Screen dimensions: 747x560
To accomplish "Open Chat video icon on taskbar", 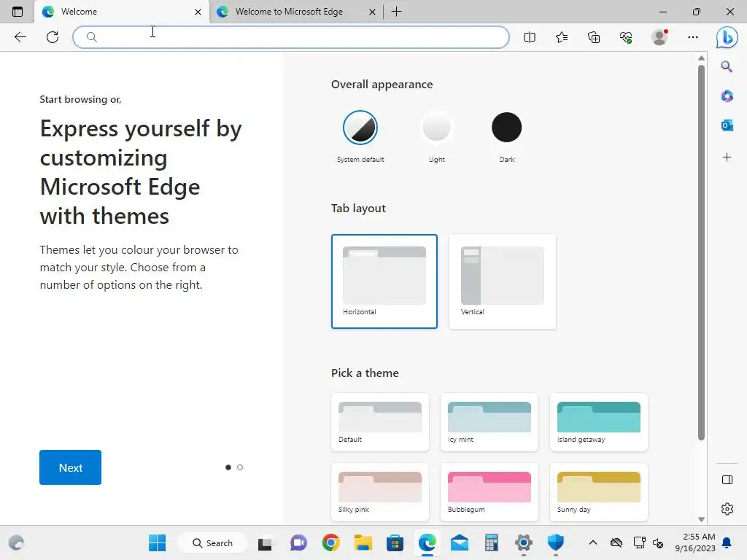I will (x=298, y=542).
